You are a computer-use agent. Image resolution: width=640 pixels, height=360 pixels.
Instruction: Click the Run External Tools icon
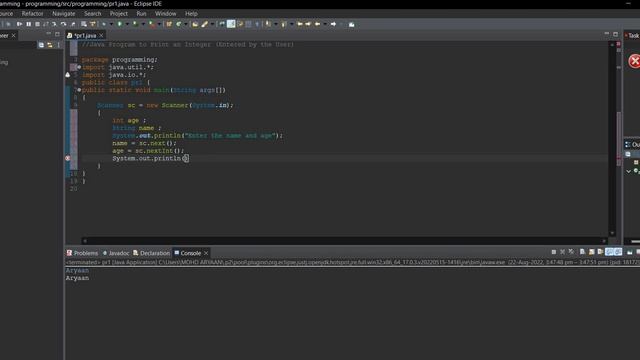click(x=151, y=24)
